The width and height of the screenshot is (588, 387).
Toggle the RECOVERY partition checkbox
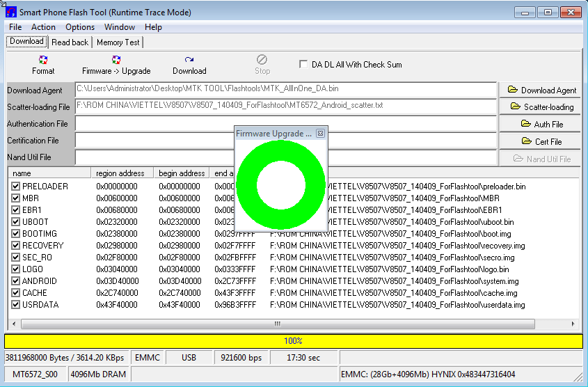[x=16, y=246]
